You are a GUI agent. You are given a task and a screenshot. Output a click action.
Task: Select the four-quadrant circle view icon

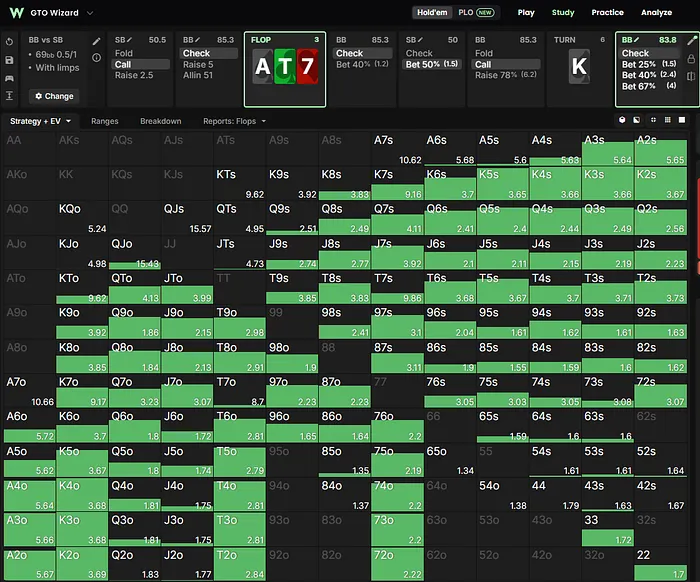[653, 120]
